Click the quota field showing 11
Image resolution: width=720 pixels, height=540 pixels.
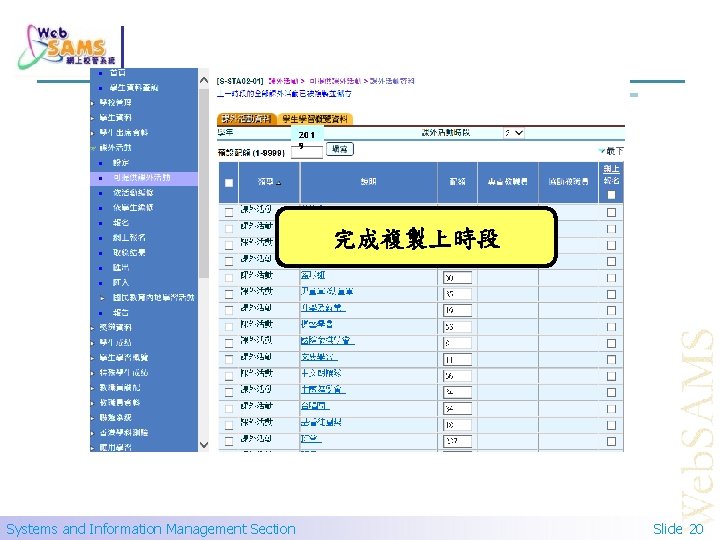pos(457,360)
